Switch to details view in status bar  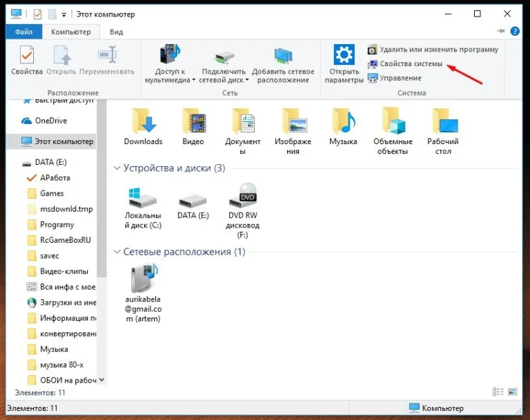pyautogui.click(x=498, y=392)
